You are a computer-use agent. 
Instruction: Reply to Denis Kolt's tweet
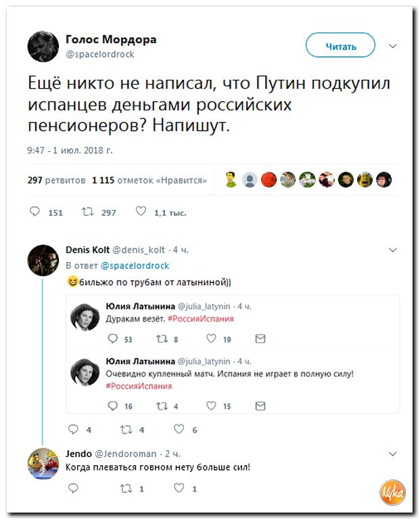pyautogui.click(x=74, y=429)
